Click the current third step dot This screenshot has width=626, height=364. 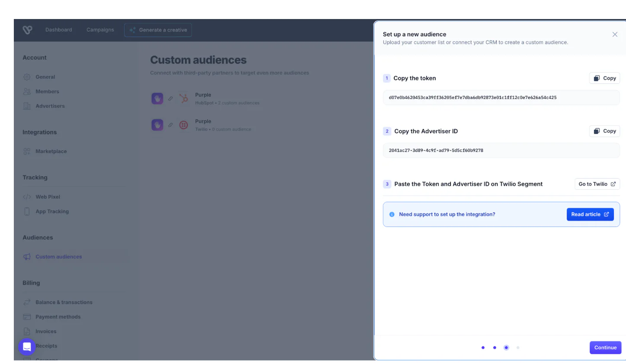[x=506, y=348]
